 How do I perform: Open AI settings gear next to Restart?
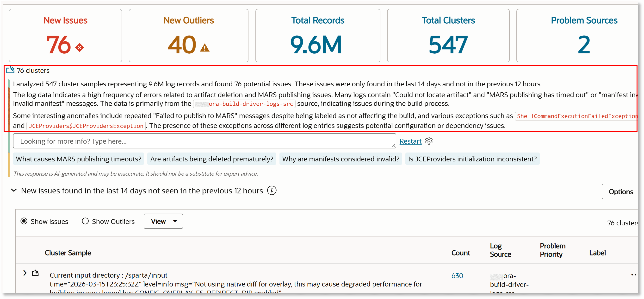pos(429,141)
